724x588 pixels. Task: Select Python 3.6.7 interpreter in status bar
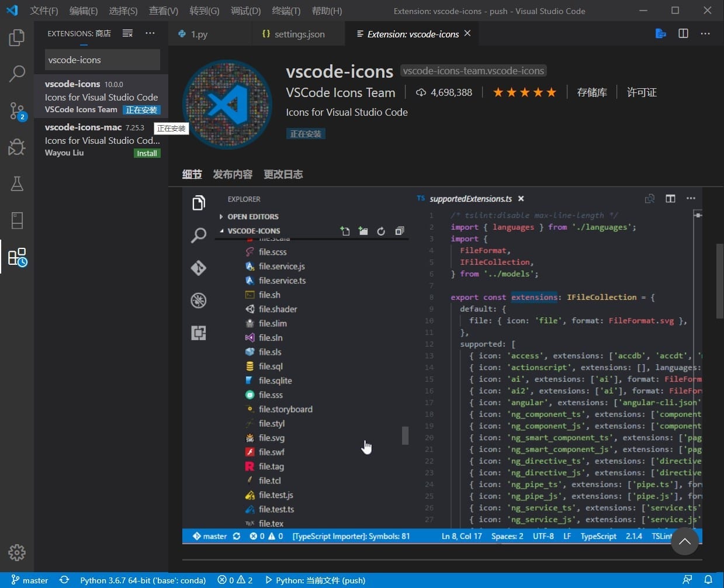coord(143,580)
